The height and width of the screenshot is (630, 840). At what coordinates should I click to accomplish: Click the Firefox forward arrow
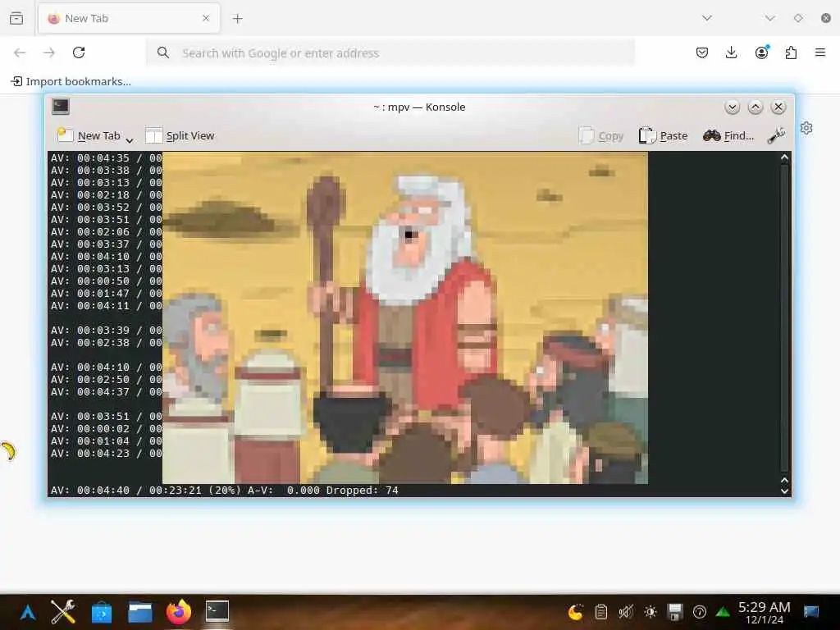pos(49,52)
